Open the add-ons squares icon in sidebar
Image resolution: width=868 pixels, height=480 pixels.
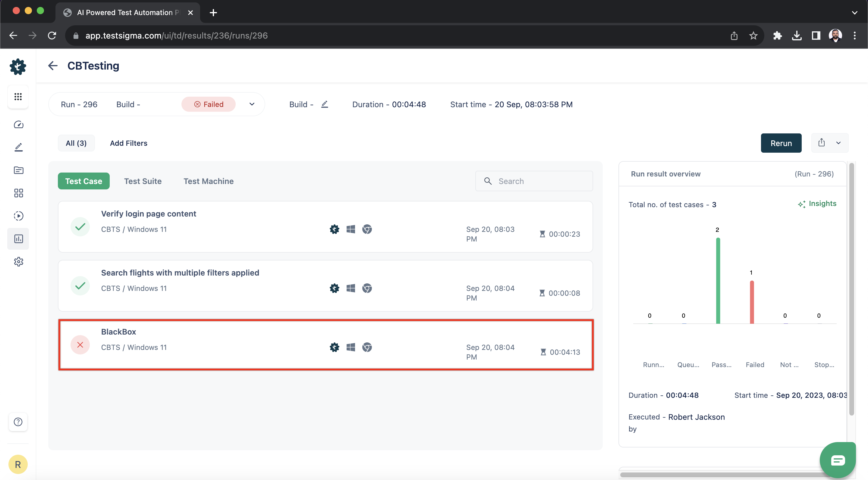pos(18,193)
